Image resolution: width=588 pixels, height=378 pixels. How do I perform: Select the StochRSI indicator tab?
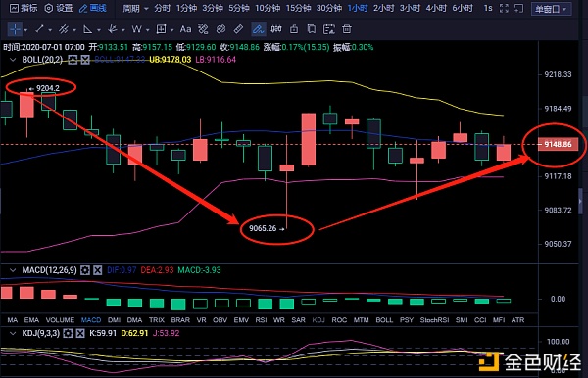tap(434, 320)
